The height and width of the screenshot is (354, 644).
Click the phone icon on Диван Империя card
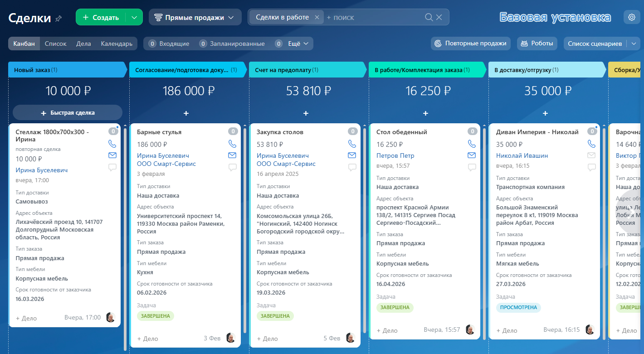pos(591,144)
